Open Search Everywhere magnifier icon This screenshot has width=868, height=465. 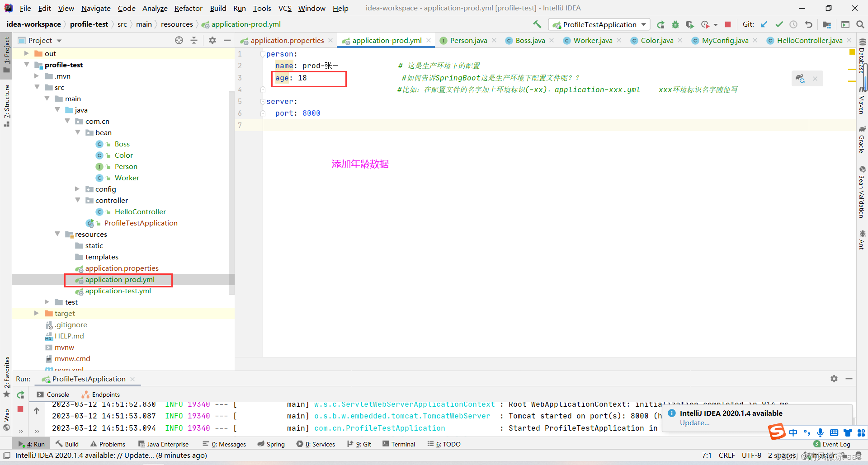point(860,24)
